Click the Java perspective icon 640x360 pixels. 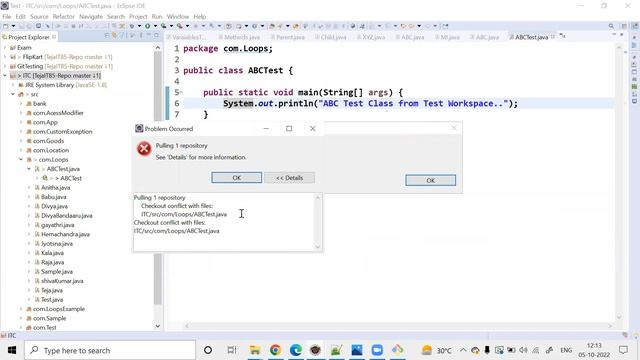635,26
